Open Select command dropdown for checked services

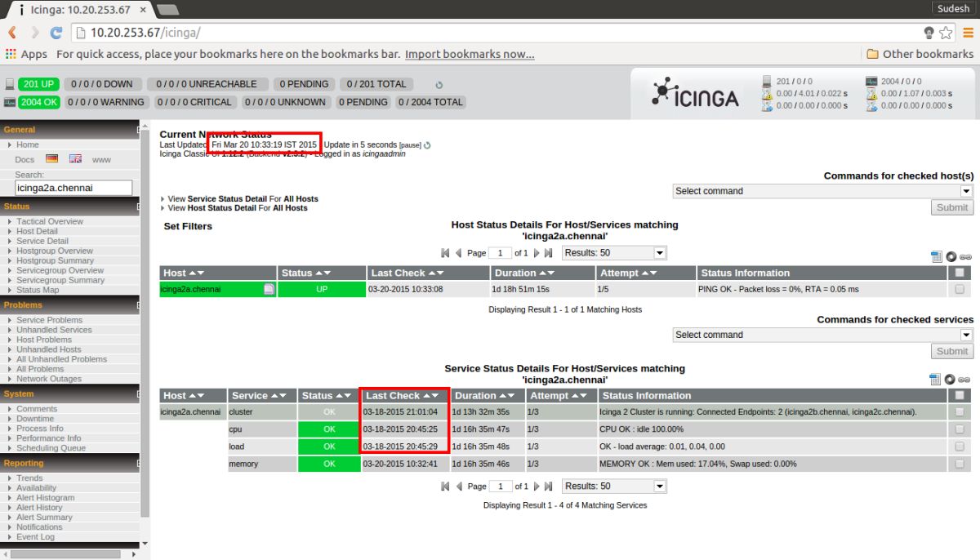click(x=823, y=335)
